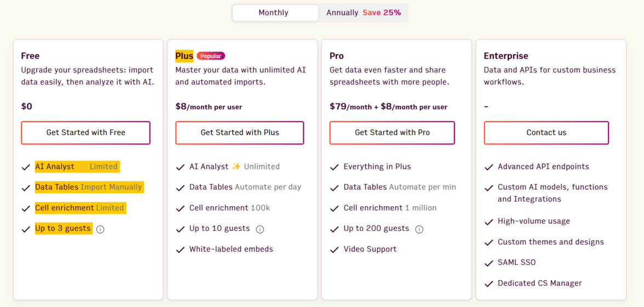Select the Pro plan heading
Screen dimensions: 644x307
click(337, 56)
